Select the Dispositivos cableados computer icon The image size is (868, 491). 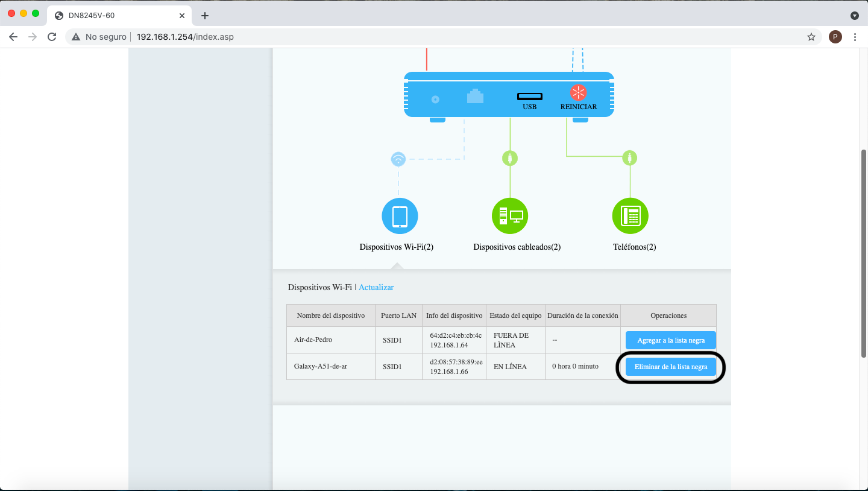coord(510,216)
